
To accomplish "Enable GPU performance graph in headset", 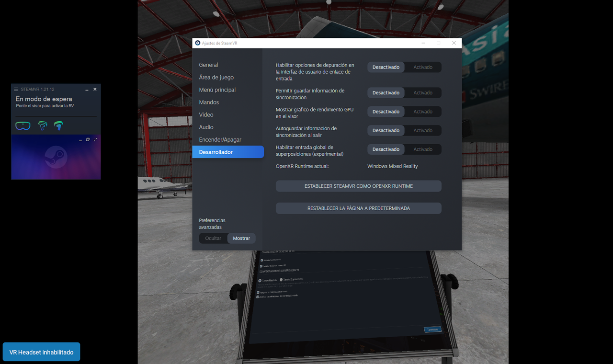I will [423, 112].
